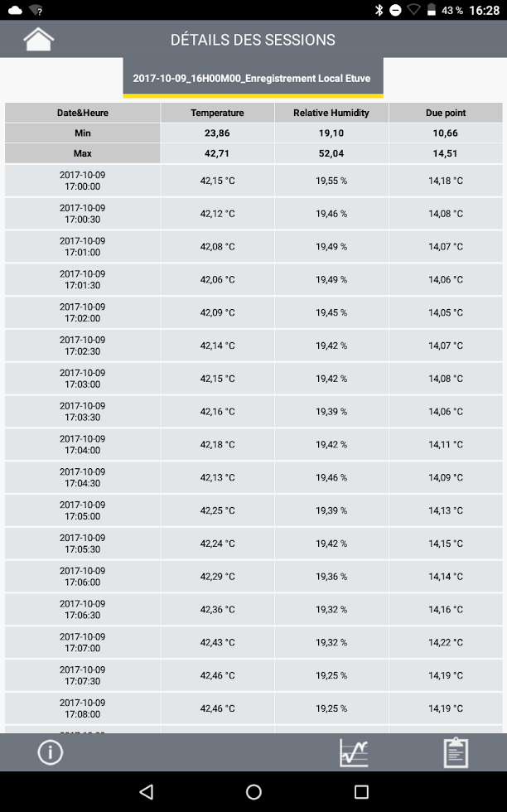Open the session info icon
The image size is (507, 812).
pyautogui.click(x=51, y=752)
